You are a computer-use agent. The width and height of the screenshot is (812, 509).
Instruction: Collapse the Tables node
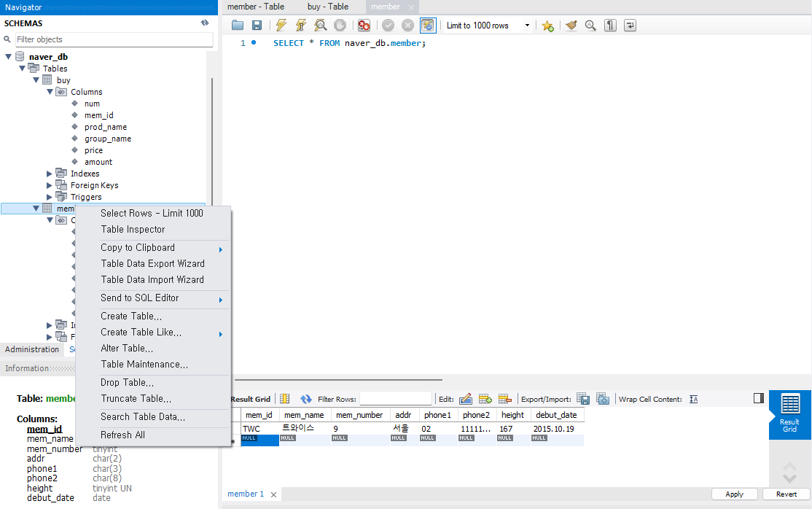point(23,68)
